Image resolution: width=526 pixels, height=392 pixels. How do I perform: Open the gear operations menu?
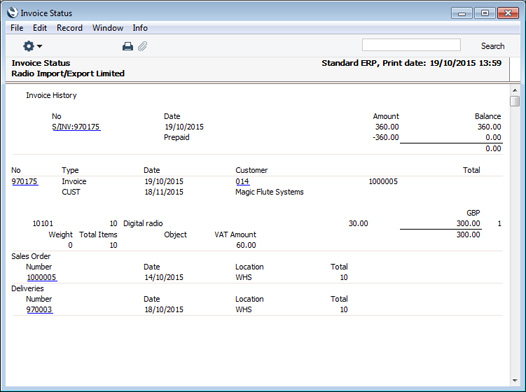[x=32, y=46]
